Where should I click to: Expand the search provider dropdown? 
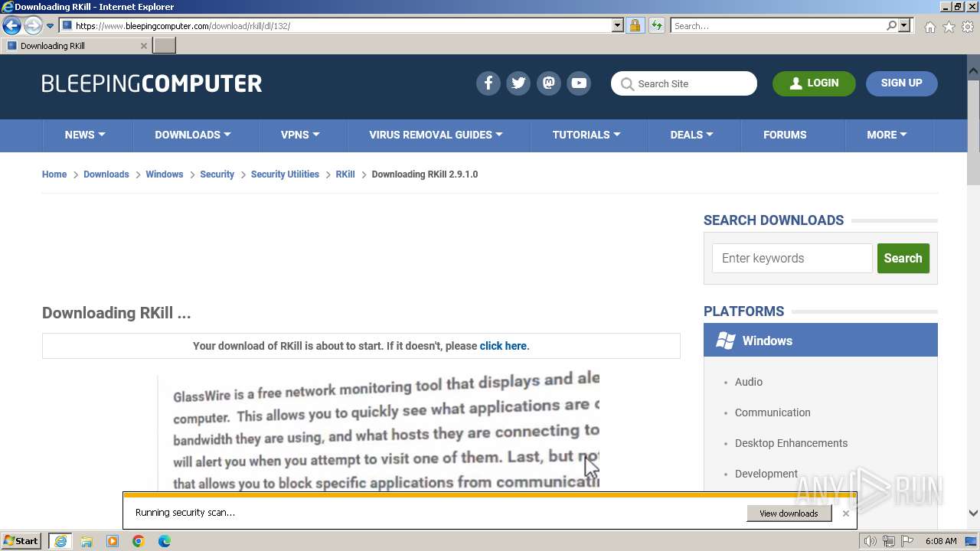pos(904,26)
